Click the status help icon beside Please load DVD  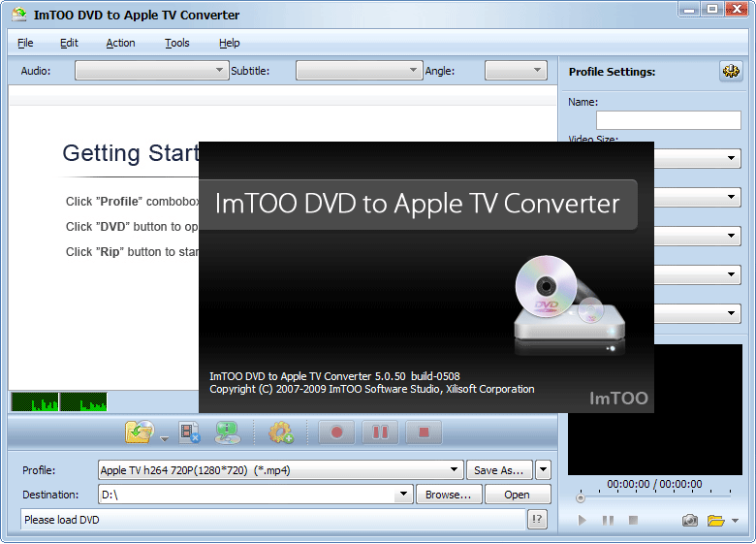537,520
